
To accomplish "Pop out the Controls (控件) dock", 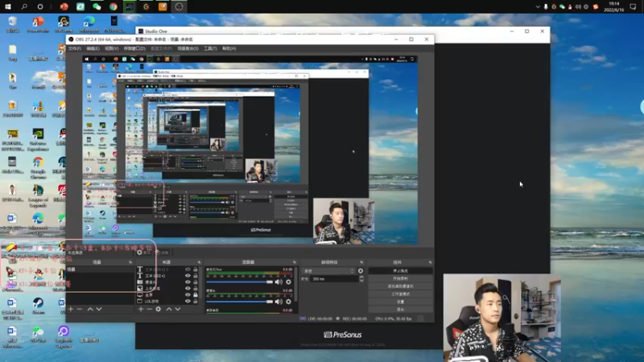I will tap(430, 262).
